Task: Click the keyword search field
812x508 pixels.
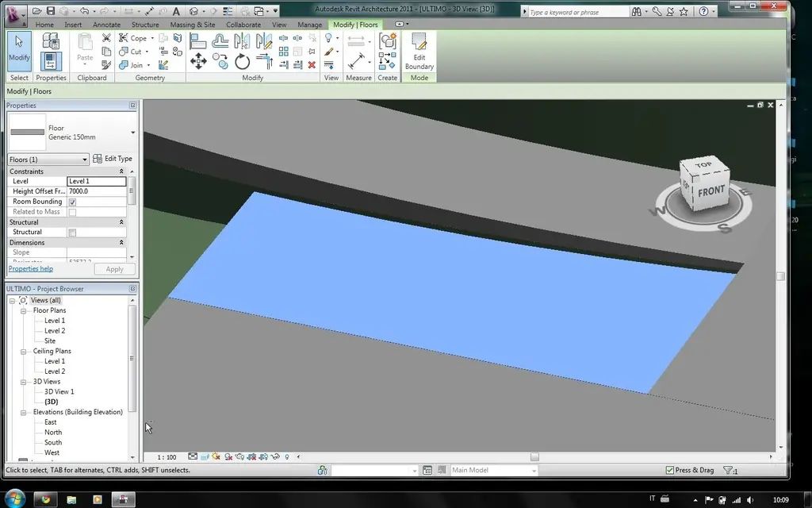Action: (578, 12)
